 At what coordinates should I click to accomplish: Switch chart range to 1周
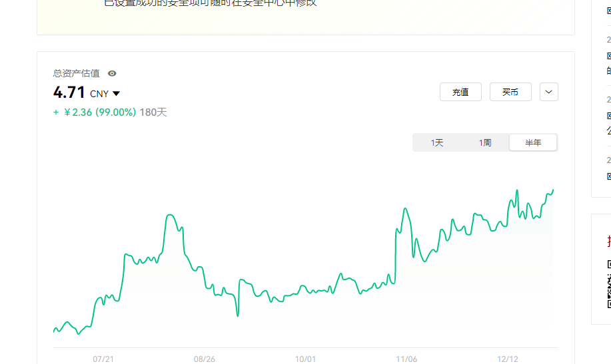click(x=485, y=142)
